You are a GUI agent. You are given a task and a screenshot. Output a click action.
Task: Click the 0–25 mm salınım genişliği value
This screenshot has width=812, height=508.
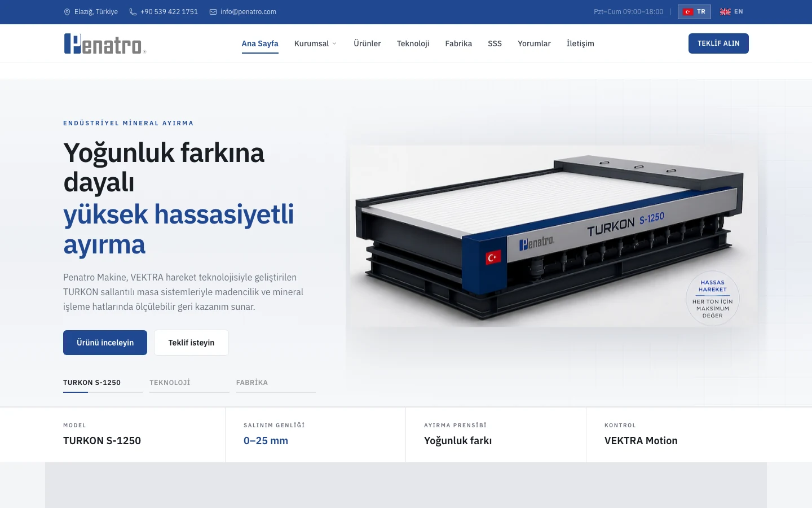(266, 441)
